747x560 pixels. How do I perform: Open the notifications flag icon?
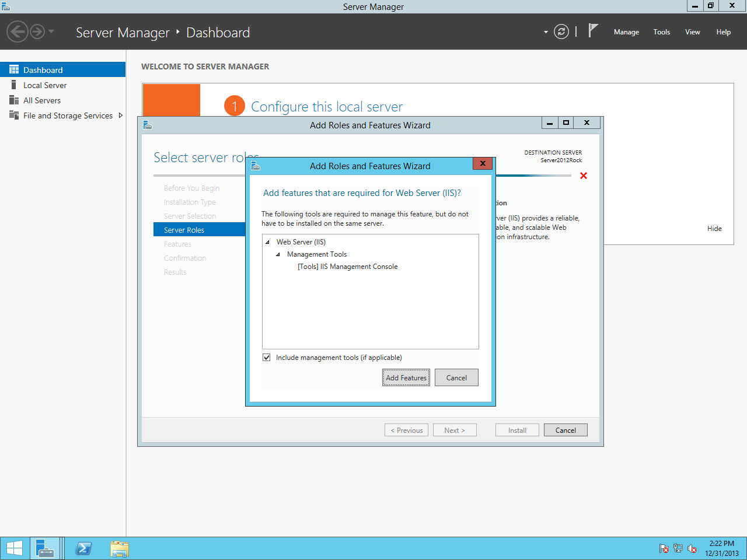pyautogui.click(x=593, y=30)
